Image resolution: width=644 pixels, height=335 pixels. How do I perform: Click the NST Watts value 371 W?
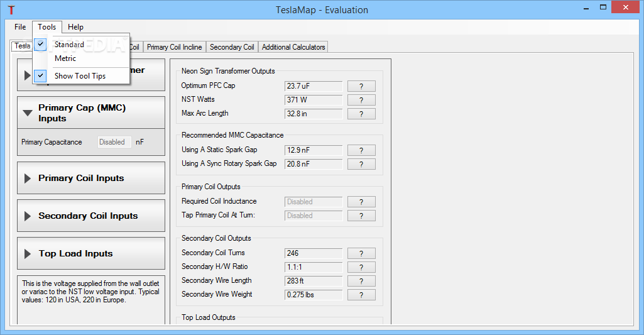[314, 100]
